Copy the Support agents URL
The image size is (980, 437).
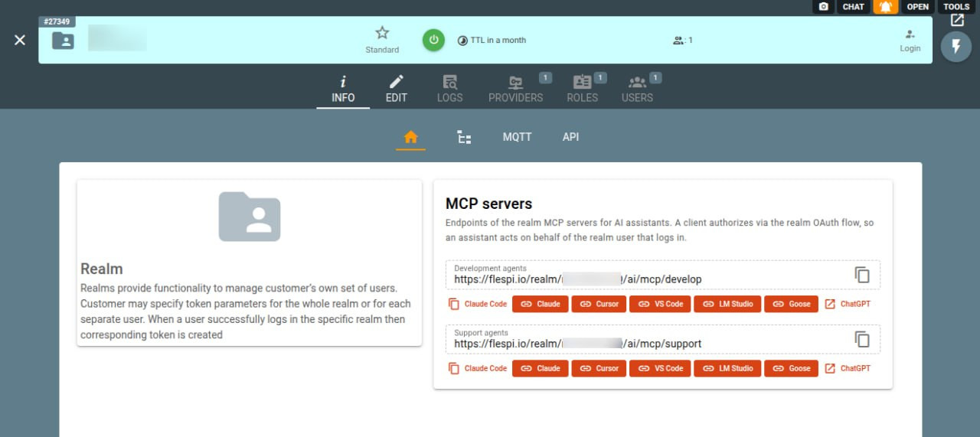click(x=862, y=339)
